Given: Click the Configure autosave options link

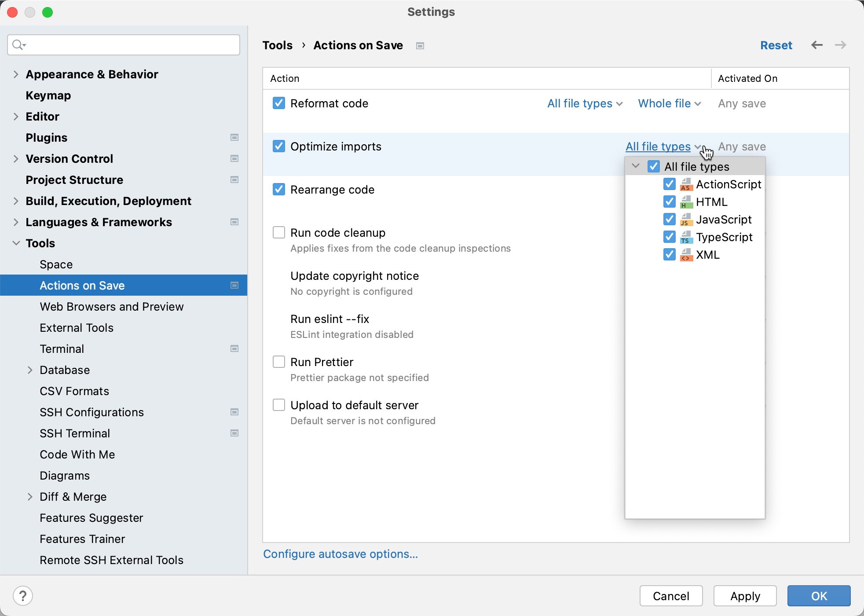Looking at the screenshot, I should pos(340,554).
